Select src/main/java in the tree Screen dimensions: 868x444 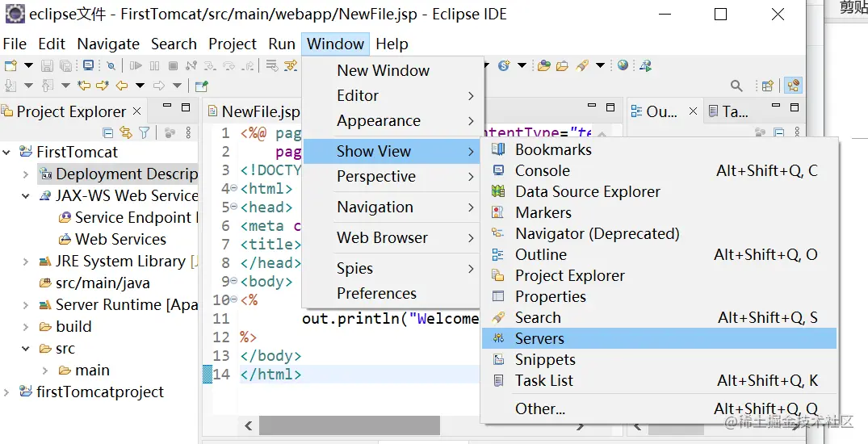[103, 283]
